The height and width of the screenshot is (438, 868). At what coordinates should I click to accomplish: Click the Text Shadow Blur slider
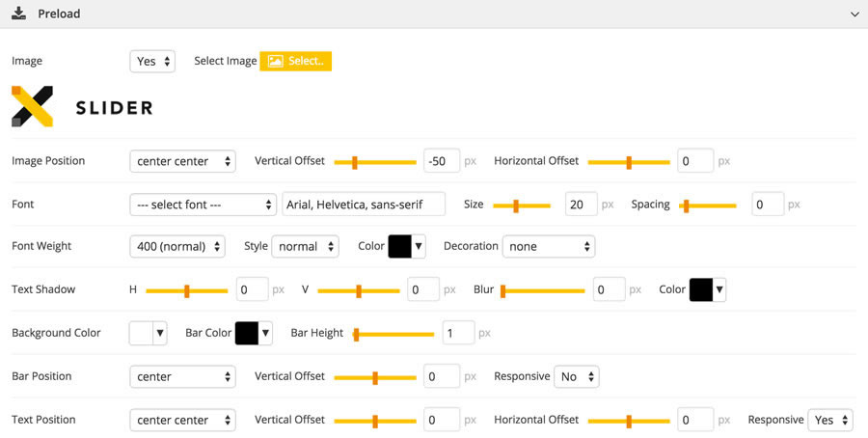tap(542, 290)
